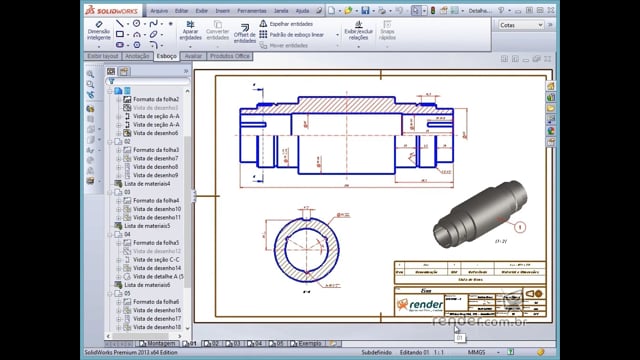Click Exibir/excluir relações icon
Screen dimensions: 640x360
pos(358,31)
